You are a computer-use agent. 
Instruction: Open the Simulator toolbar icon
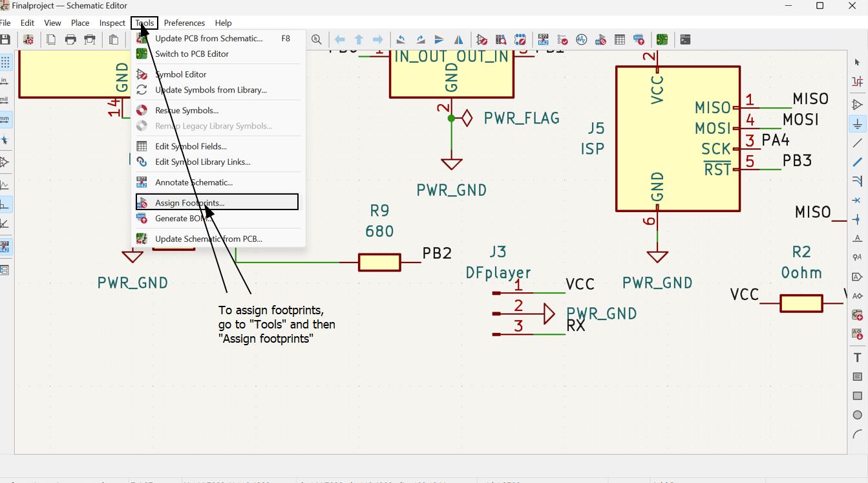point(581,39)
